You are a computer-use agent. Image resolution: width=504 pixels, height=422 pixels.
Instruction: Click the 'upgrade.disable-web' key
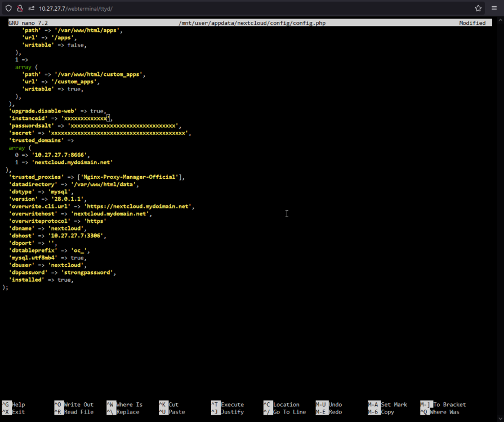pos(43,111)
